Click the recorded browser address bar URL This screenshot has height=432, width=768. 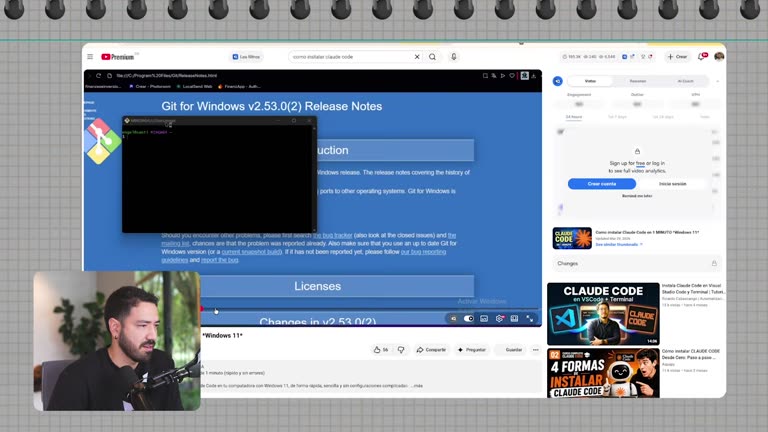tap(167, 75)
